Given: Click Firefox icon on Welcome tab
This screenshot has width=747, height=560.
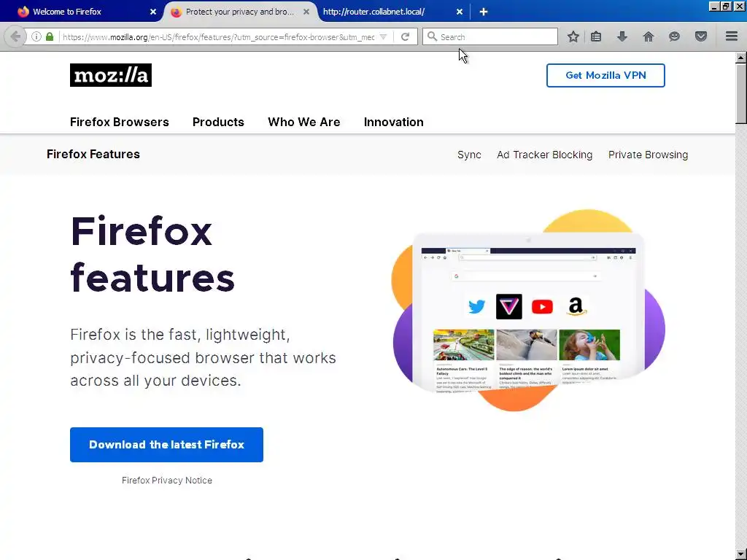Looking at the screenshot, I should [x=23, y=12].
